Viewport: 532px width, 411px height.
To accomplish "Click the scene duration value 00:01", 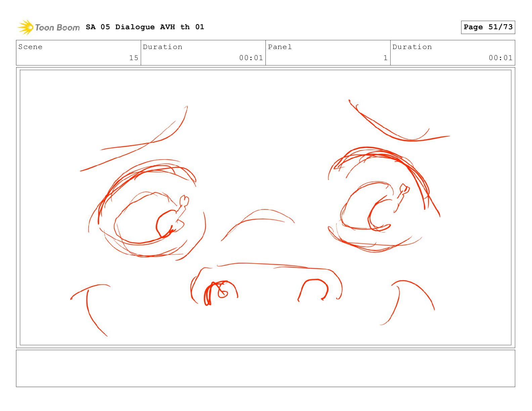I will 251,58.
